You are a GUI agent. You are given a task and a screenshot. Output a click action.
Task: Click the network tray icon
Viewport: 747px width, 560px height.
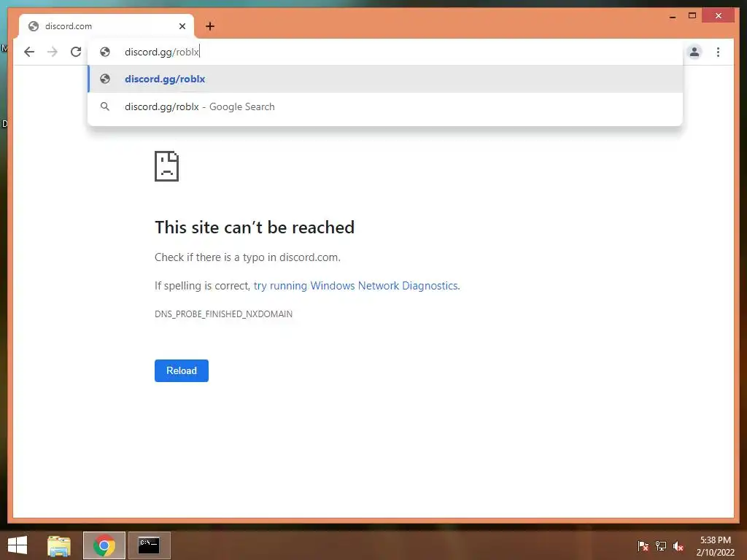(x=660, y=546)
